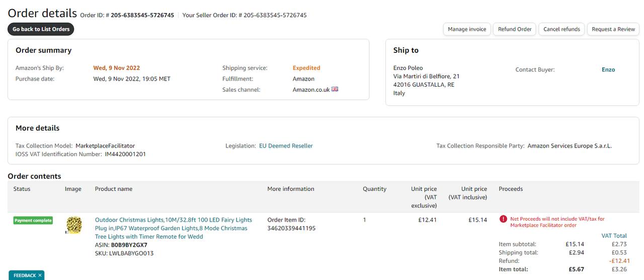Open Manage invoice
The width and height of the screenshot is (644, 280).
(467, 29)
